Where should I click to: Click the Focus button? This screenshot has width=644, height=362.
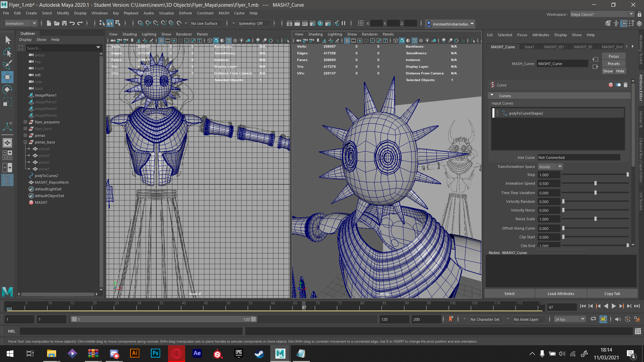pos(613,56)
